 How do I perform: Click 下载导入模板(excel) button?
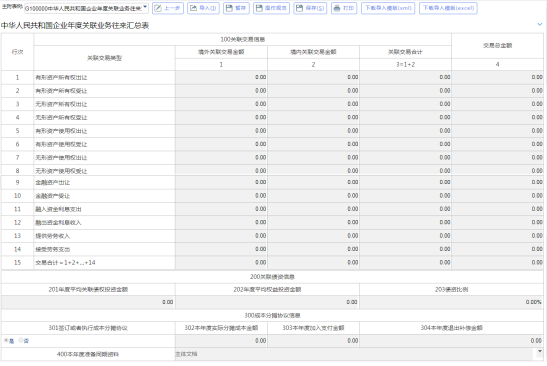coord(448,8)
